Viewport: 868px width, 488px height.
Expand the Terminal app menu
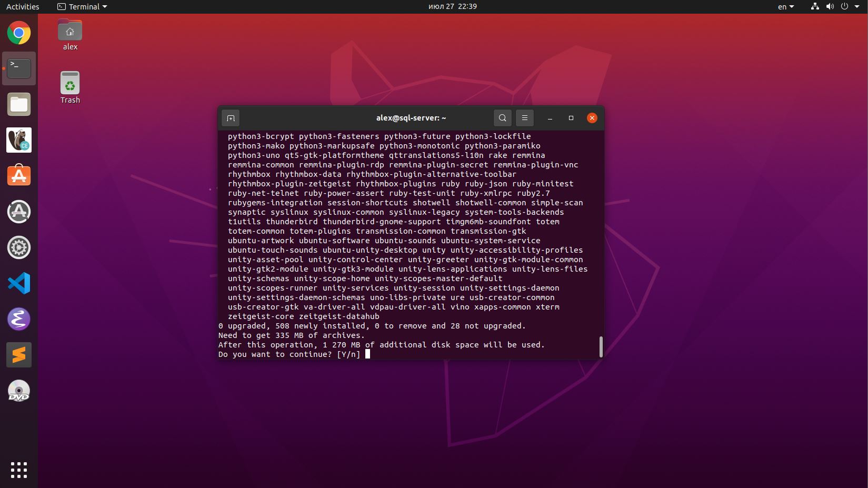(x=82, y=7)
